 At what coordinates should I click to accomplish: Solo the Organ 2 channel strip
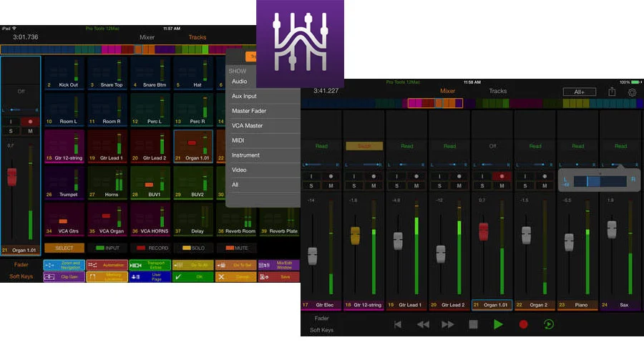525,185
